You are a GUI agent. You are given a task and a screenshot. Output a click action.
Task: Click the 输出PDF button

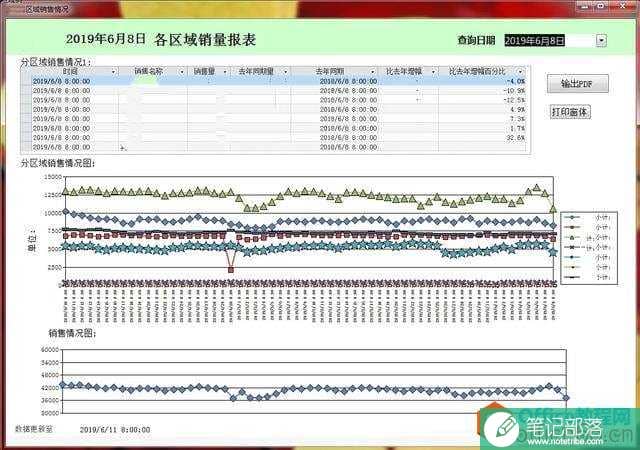578,84
